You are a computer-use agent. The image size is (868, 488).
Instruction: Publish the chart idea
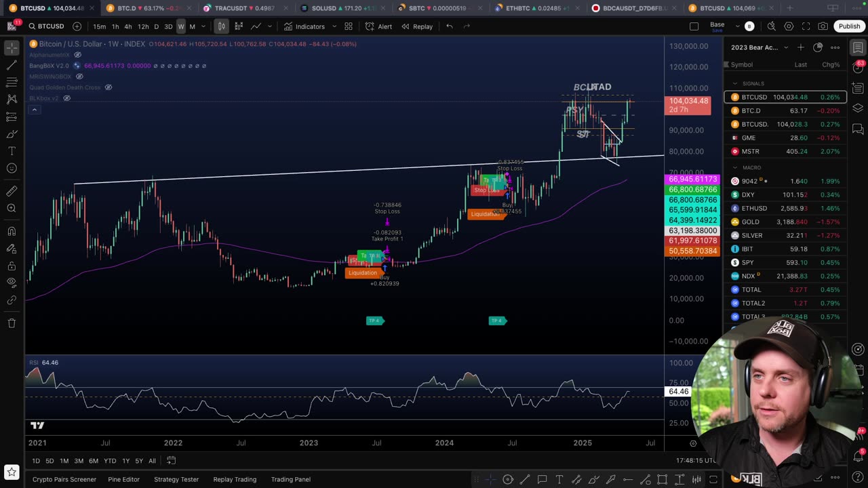(x=849, y=26)
